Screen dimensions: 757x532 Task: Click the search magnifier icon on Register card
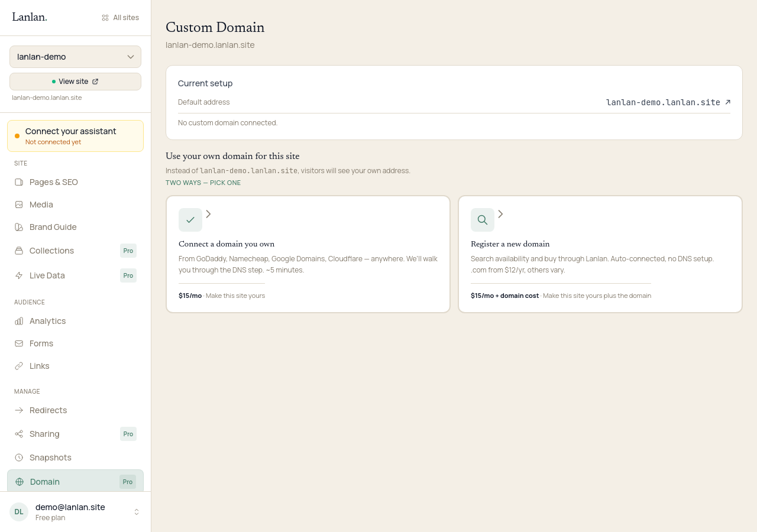point(483,220)
